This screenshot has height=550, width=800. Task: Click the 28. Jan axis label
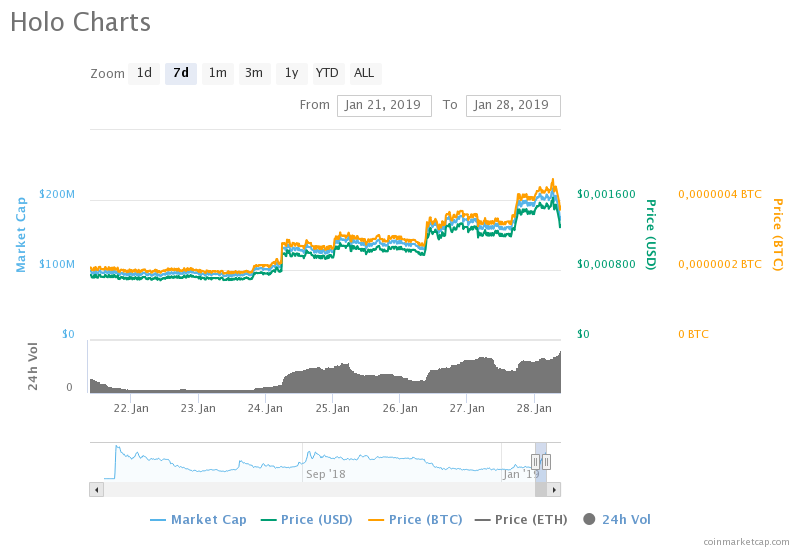click(x=534, y=409)
